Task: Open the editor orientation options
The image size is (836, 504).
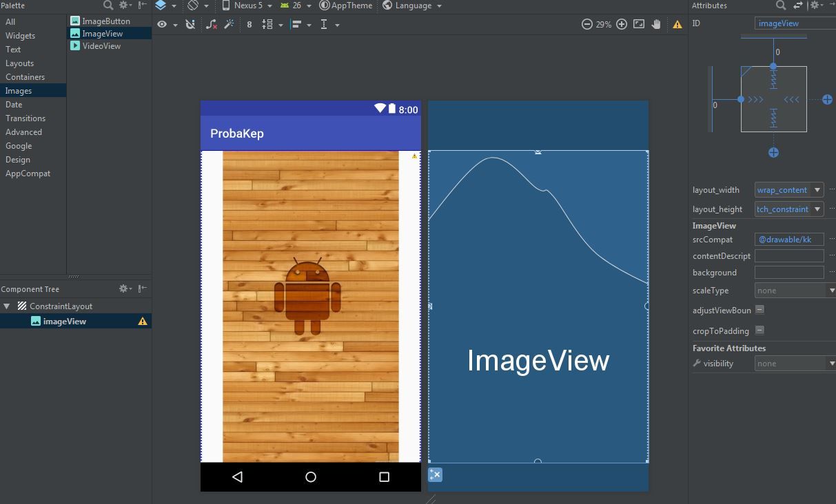Action: coord(198,6)
